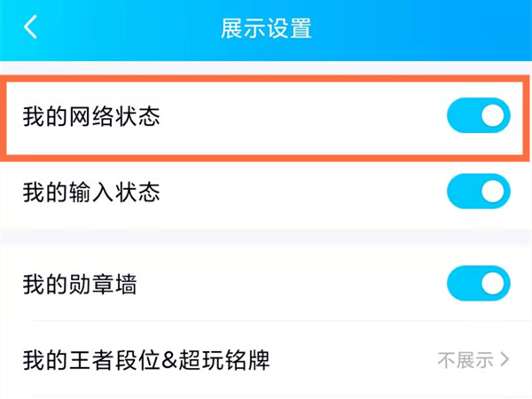532x399 pixels.
Task: Open the 我的王者段位&超玩铭牌 setting label
Action: click(146, 360)
